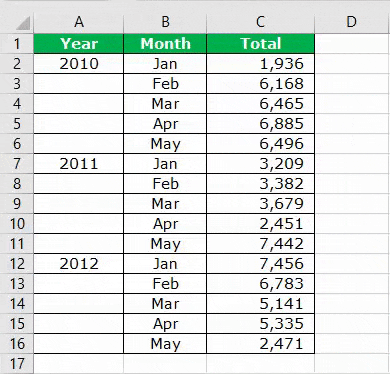Viewport: 390px width, 374px height.
Task: Select the cell with value 2,471
Action: (260, 344)
